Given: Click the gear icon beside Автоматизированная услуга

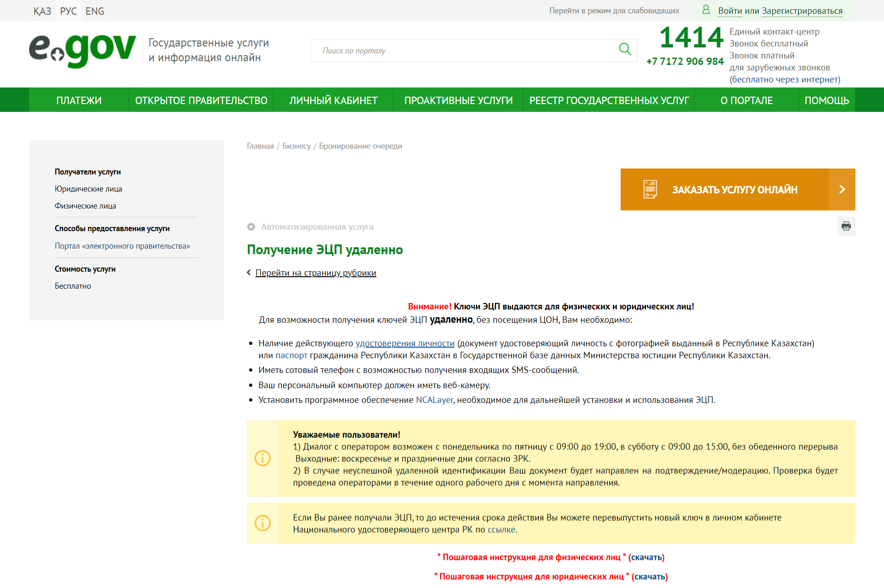Looking at the screenshot, I should click(x=251, y=227).
